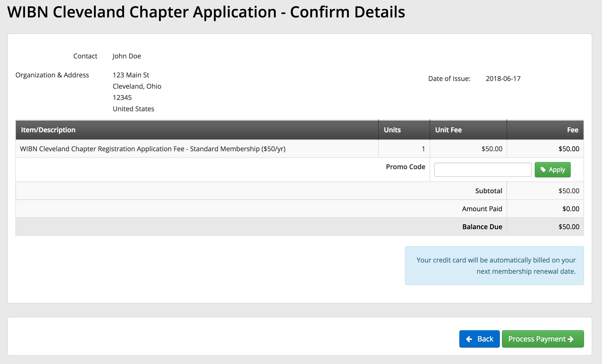
Task: Click the Amount Paid value $0.00
Action: 571,209
